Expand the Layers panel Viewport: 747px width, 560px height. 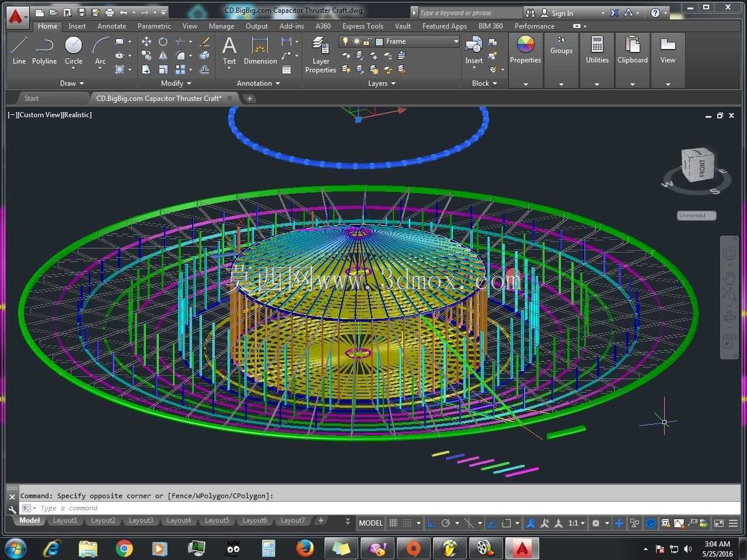[x=382, y=83]
